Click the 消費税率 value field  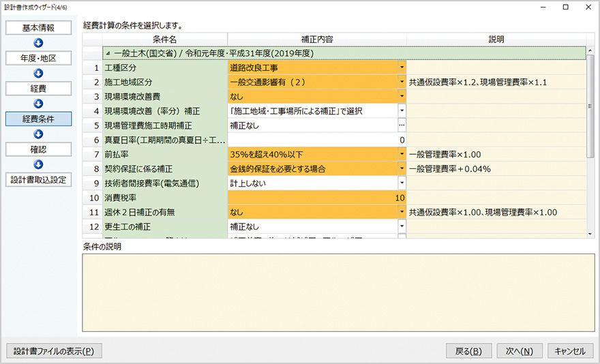(317, 198)
